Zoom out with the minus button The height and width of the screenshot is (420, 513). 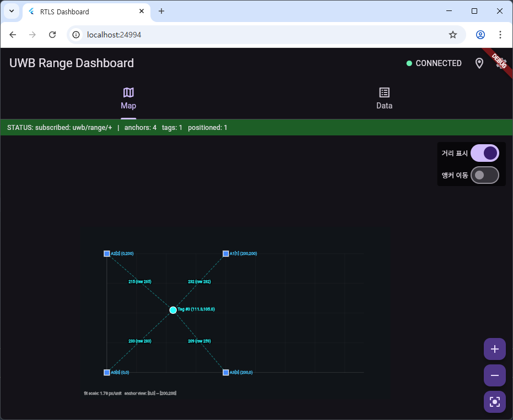tap(495, 375)
